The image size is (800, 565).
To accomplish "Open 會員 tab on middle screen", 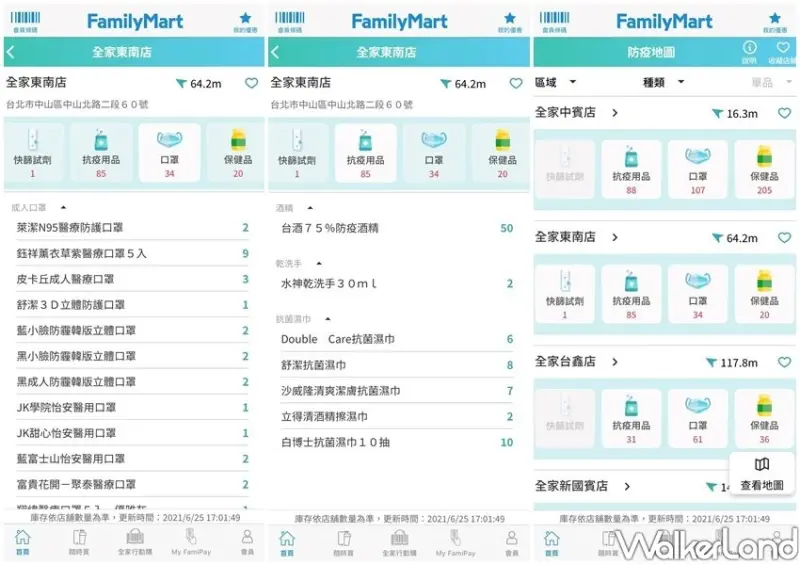I will click(512, 544).
